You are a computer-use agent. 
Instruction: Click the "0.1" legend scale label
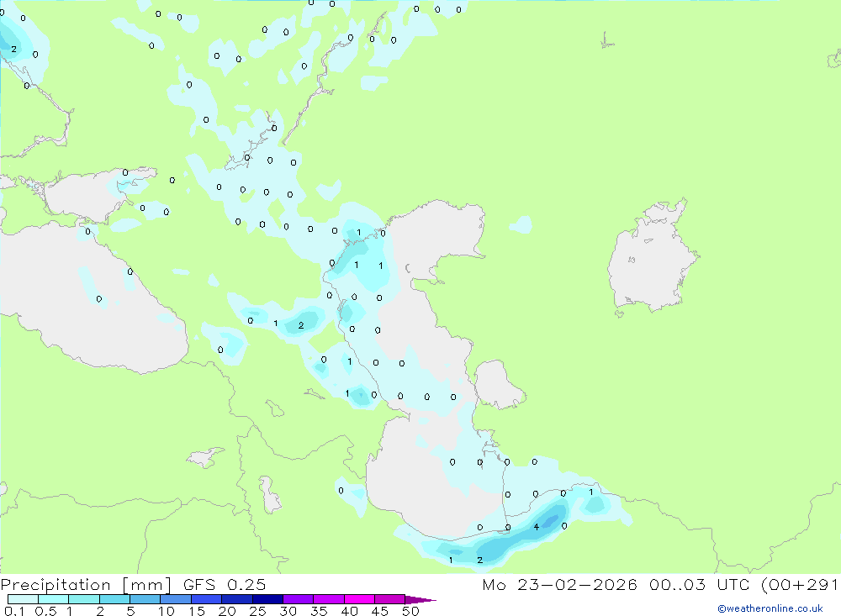tap(14, 611)
